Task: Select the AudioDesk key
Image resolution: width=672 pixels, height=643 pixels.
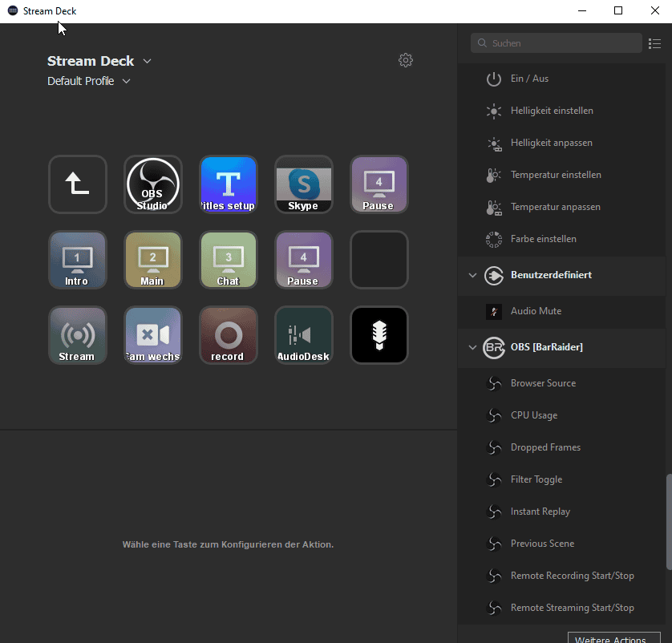Action: point(304,335)
